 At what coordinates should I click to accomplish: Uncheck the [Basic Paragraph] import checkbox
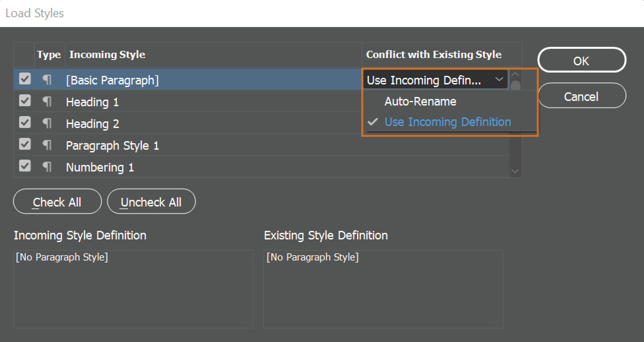[x=24, y=79]
